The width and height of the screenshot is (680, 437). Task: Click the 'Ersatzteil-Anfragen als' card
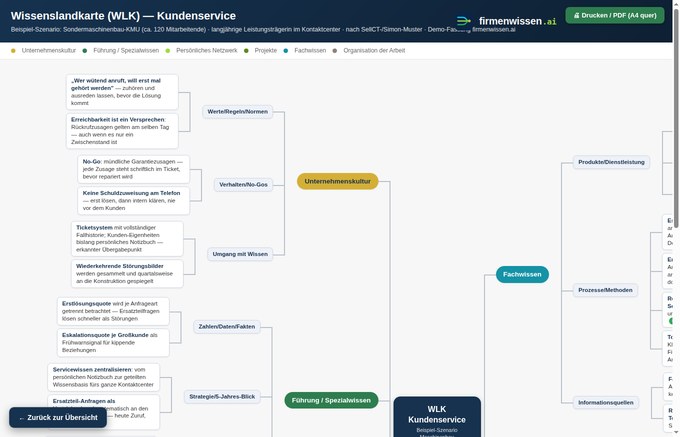point(104,412)
